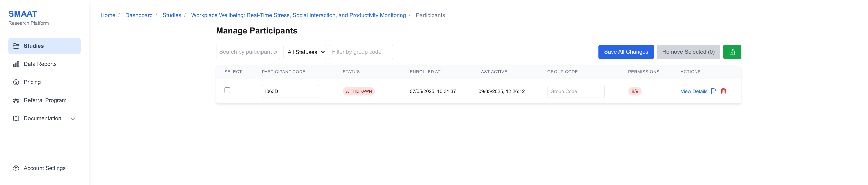Viewport: 868px width, 185px height.
Task: Delete participant I063D via the red trash icon
Action: (x=724, y=91)
